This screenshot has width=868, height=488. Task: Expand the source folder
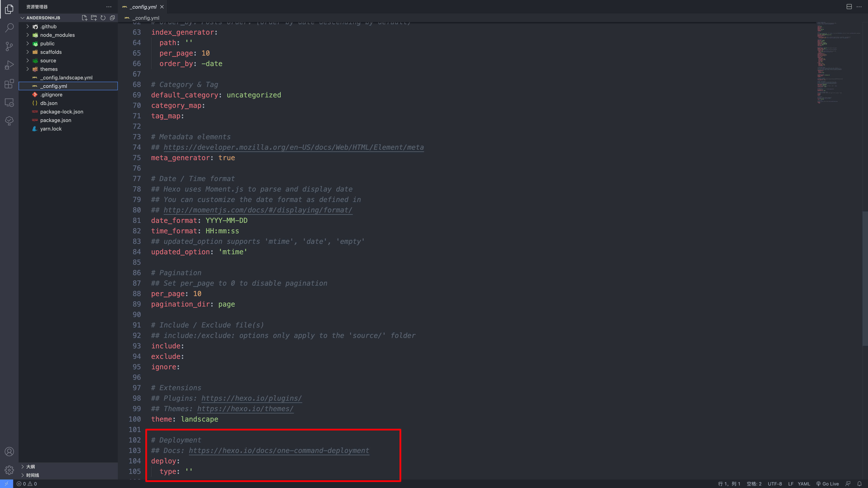[68, 61]
